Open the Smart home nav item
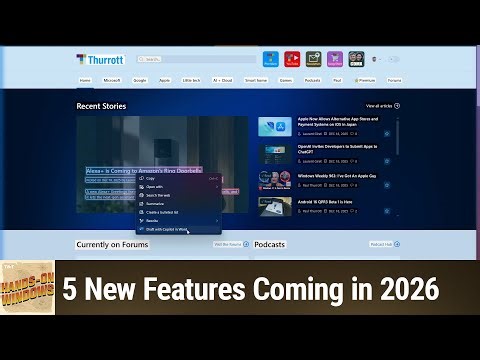Screen dimensions: 480x360 coord(256,80)
